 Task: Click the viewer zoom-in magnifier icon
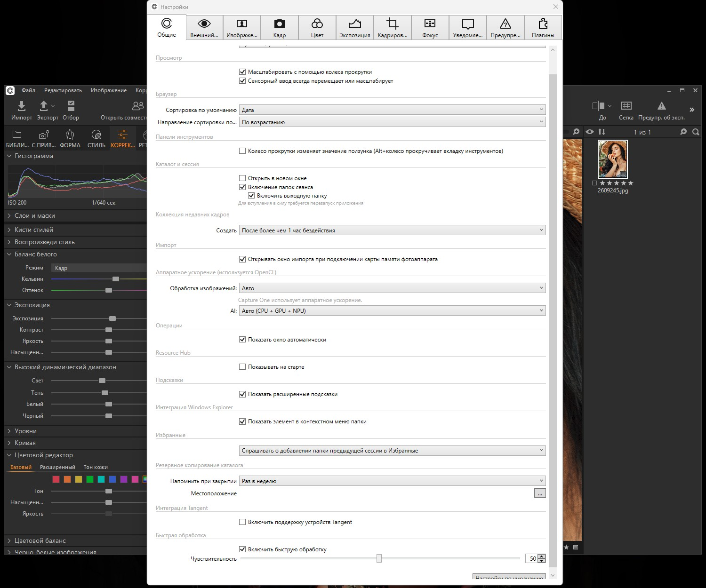pyautogui.click(x=576, y=132)
